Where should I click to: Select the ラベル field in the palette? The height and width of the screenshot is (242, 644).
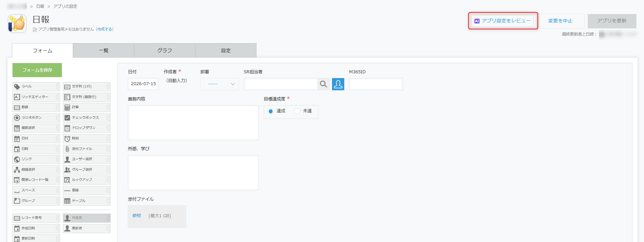click(x=36, y=87)
